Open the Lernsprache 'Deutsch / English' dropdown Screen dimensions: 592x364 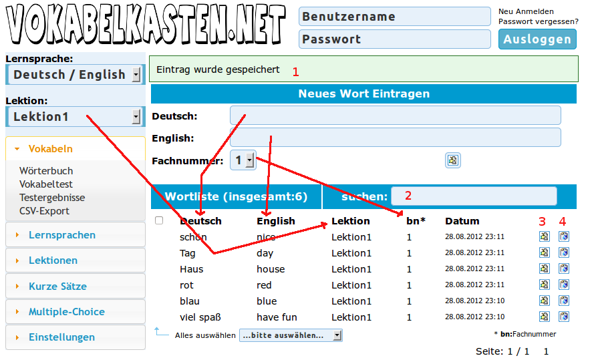point(74,74)
